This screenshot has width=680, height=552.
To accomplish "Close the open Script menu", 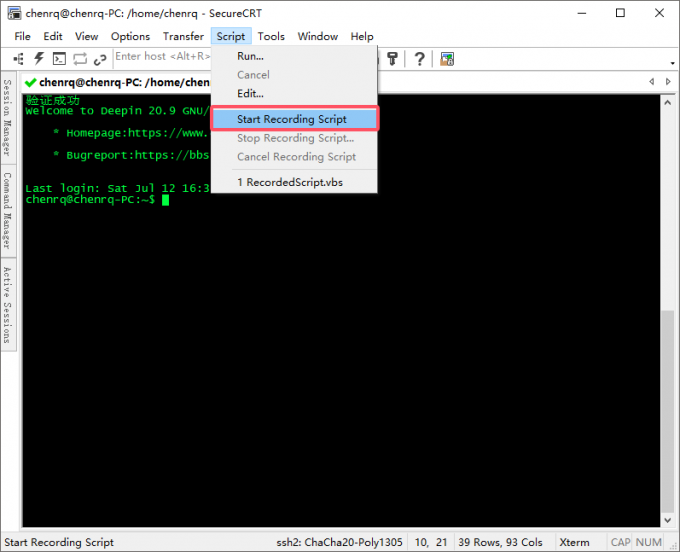I will click(x=231, y=36).
